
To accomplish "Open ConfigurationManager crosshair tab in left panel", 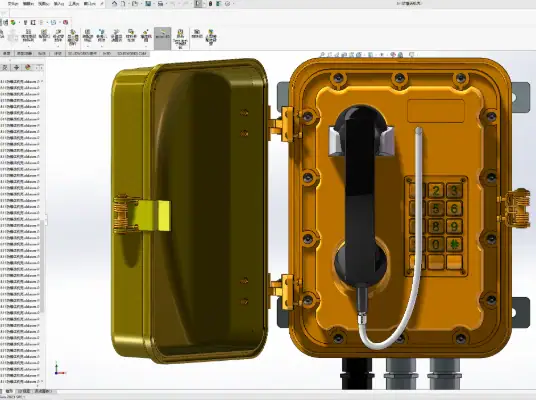I will pyautogui.click(x=16, y=67).
